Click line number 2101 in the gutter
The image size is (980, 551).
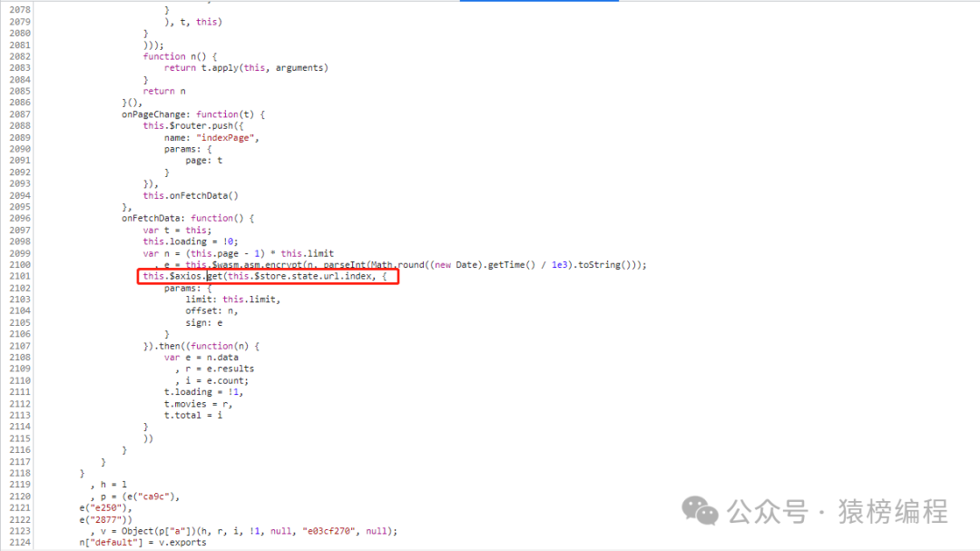(20, 277)
